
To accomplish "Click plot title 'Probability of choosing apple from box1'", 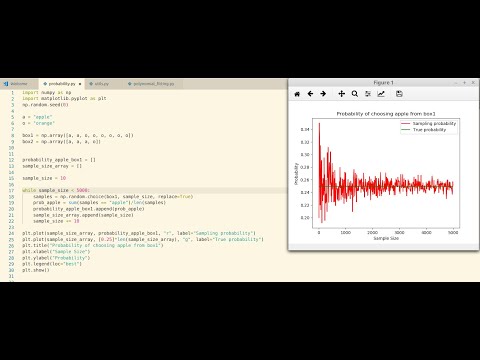I will point(386,114).
